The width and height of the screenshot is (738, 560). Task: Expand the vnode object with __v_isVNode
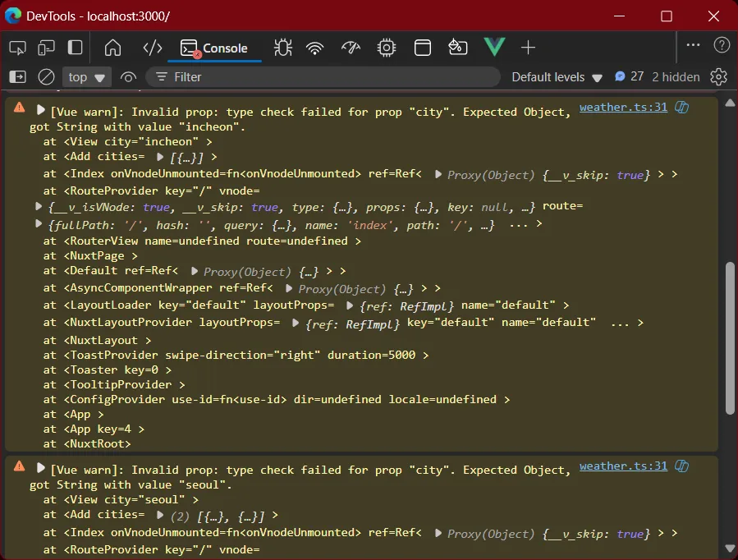pyautogui.click(x=39, y=206)
